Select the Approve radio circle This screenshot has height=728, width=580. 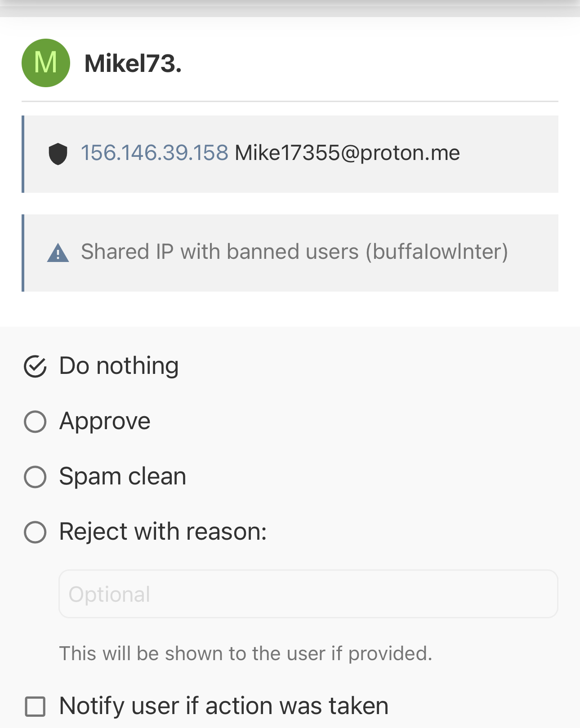(35, 422)
